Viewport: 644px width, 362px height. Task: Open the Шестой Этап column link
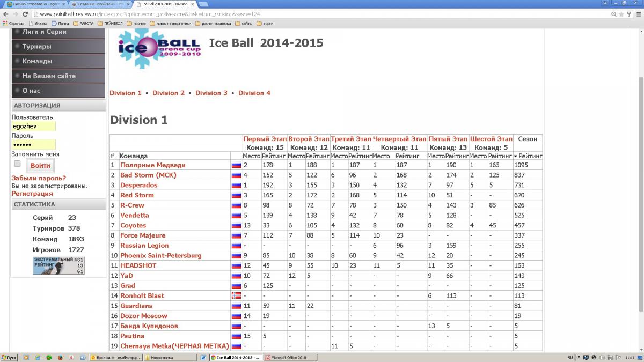pyautogui.click(x=491, y=139)
